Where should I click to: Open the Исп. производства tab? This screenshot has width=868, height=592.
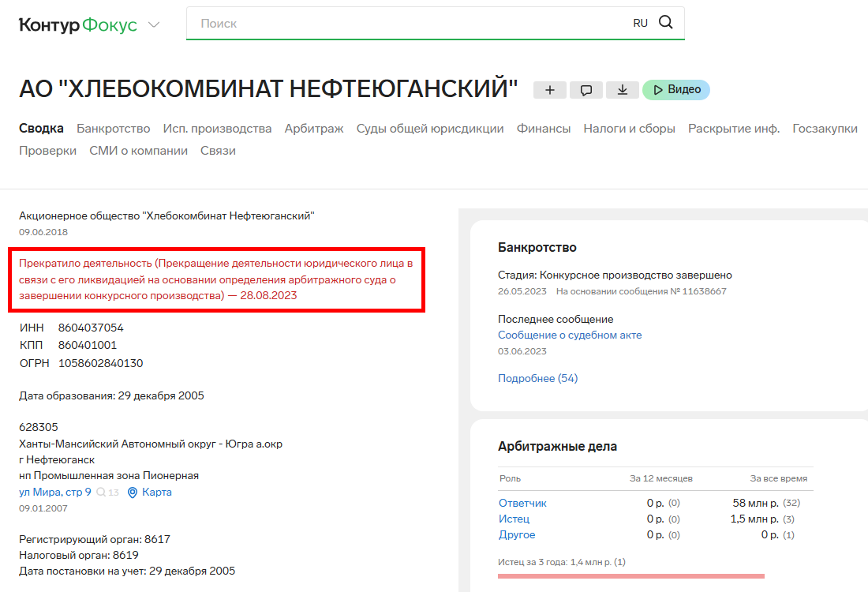217,129
